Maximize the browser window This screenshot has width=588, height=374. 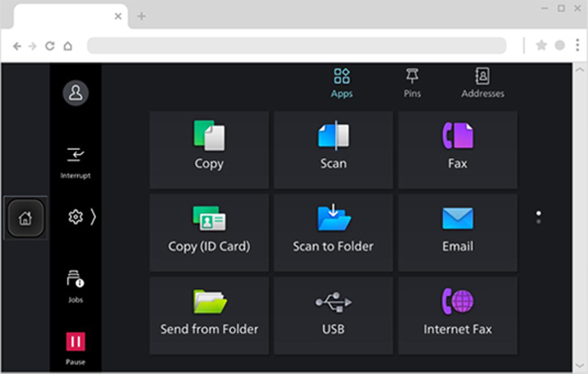coord(561,8)
